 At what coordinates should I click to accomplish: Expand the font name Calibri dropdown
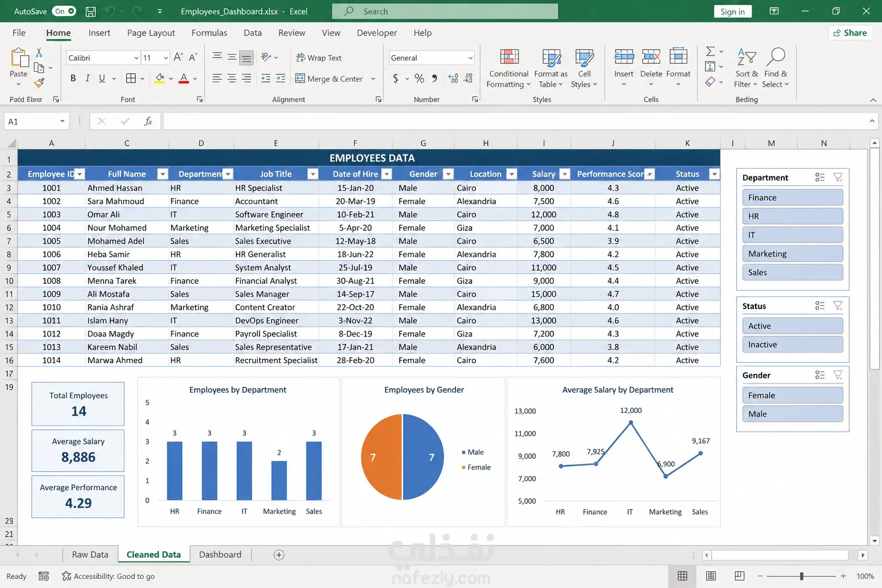coord(136,58)
